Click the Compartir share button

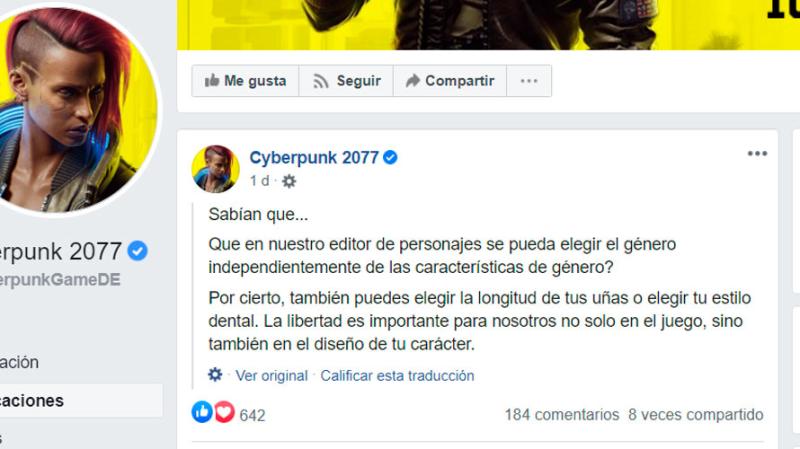pos(450,81)
